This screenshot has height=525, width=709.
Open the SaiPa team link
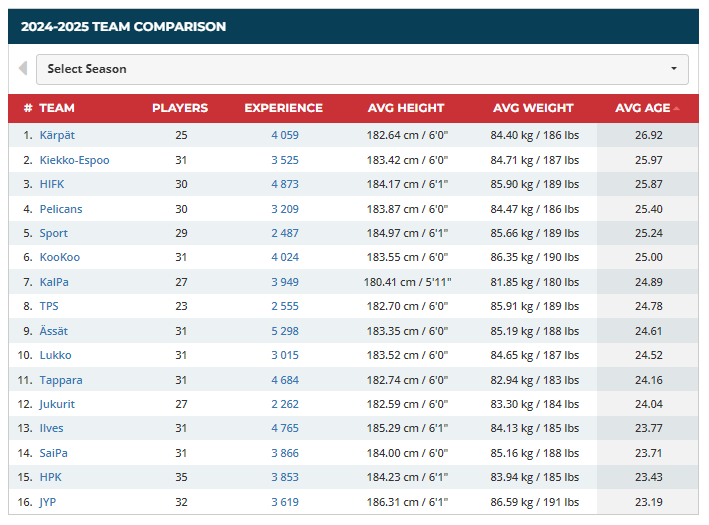53,453
